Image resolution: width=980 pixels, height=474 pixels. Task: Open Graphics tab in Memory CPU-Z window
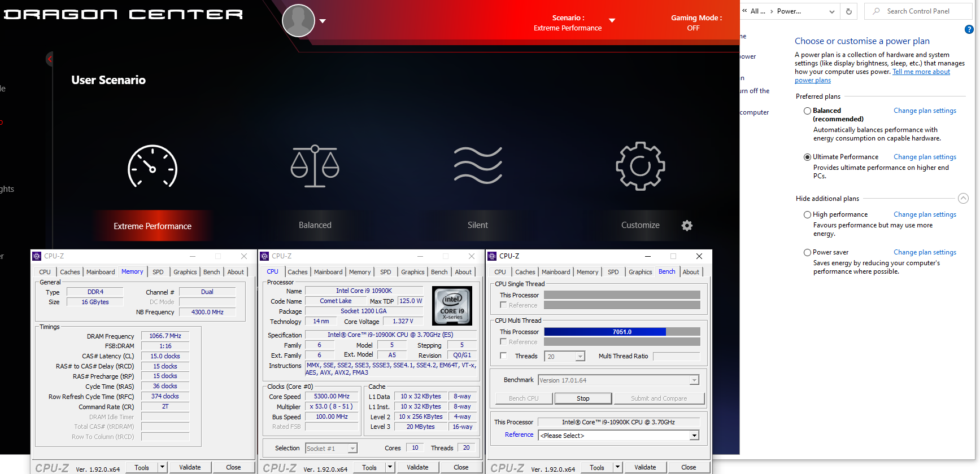tap(185, 272)
